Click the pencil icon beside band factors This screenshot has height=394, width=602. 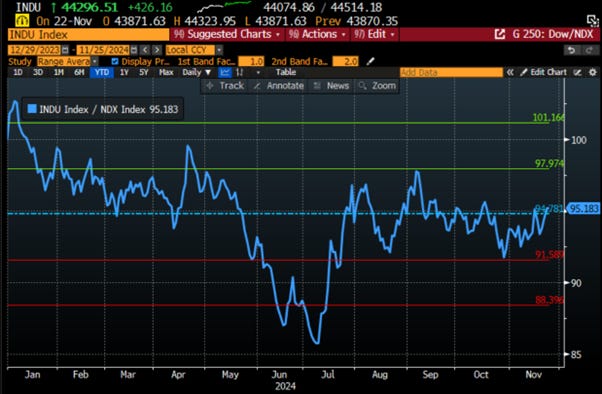pos(370,61)
